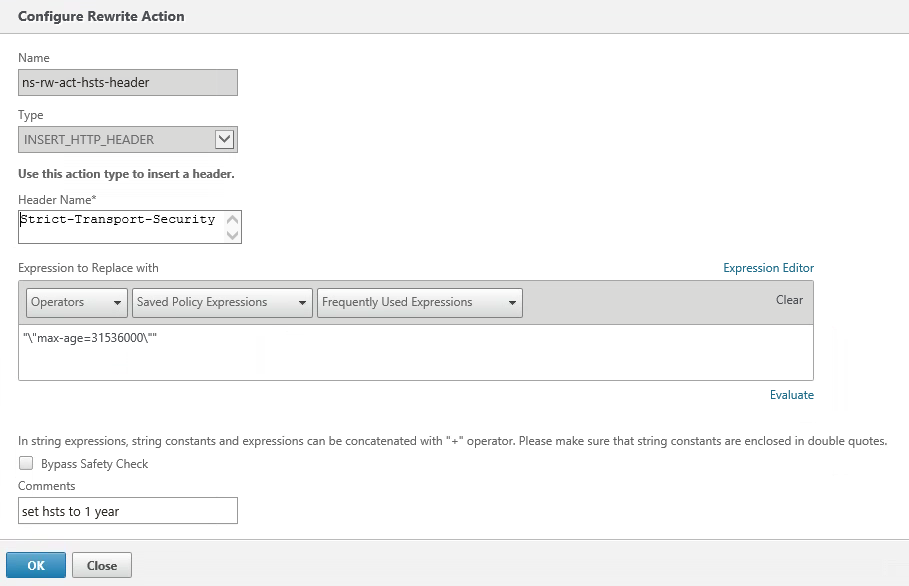The image size is (909, 586).
Task: Click the Type dropdown arrow icon
Action: 224,139
